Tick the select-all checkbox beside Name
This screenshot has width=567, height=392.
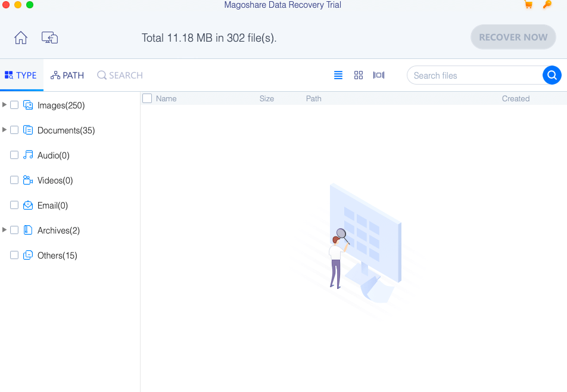(x=147, y=98)
